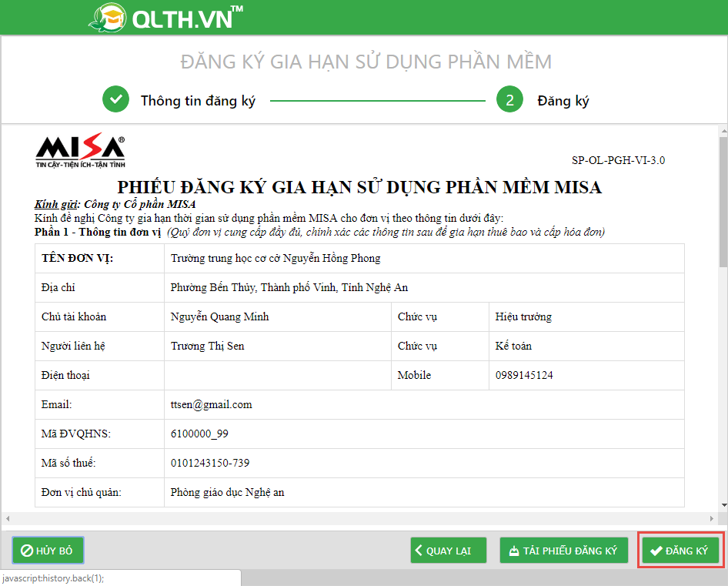Click the Mã ĐVQHNS label
The width and height of the screenshot is (728, 586).
point(76,434)
